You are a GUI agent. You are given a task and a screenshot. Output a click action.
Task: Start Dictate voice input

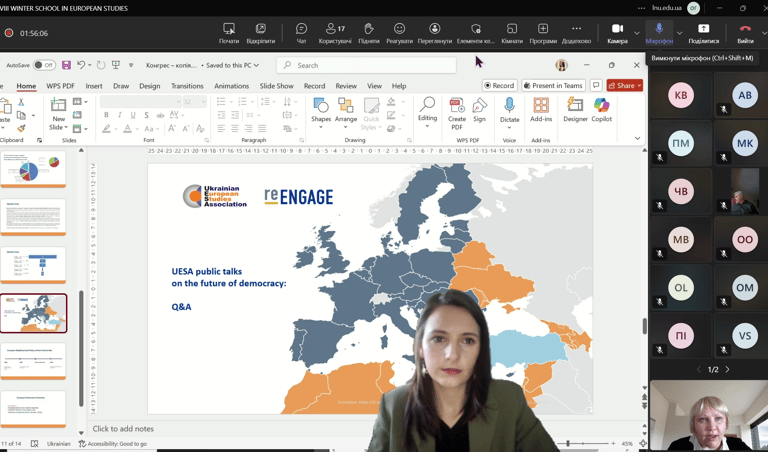coord(509,113)
